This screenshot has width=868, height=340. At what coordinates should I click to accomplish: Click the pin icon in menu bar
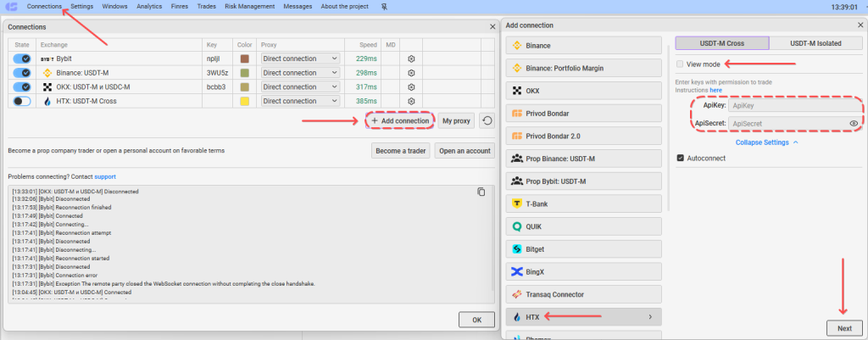[385, 7]
